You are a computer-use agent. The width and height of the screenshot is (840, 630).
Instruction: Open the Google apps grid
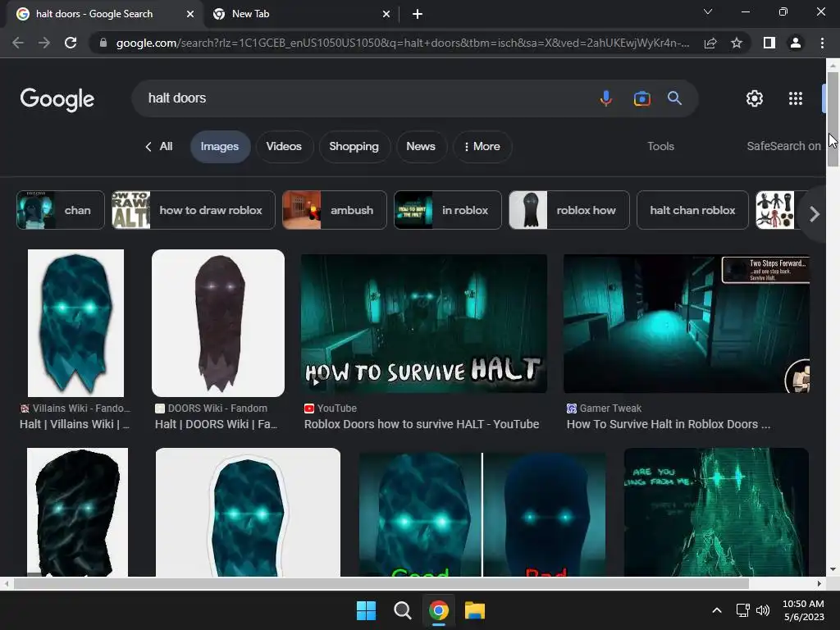pyautogui.click(x=796, y=98)
